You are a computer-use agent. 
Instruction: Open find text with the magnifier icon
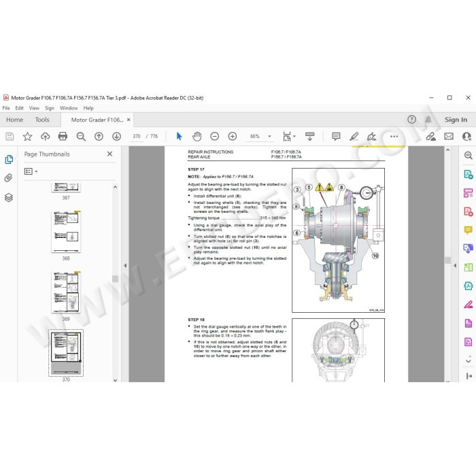[81, 136]
